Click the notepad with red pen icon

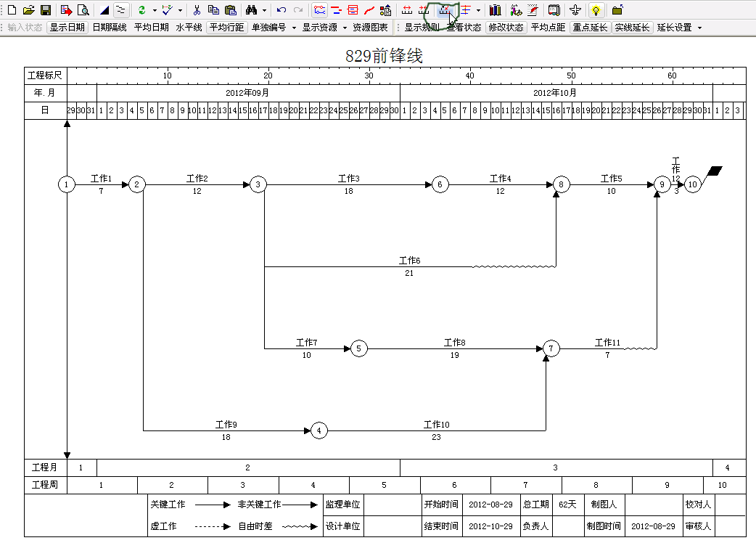(533, 9)
